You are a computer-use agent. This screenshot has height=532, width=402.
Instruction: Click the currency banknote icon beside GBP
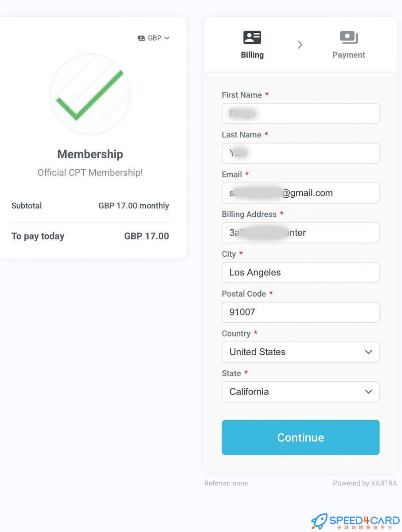(x=142, y=38)
